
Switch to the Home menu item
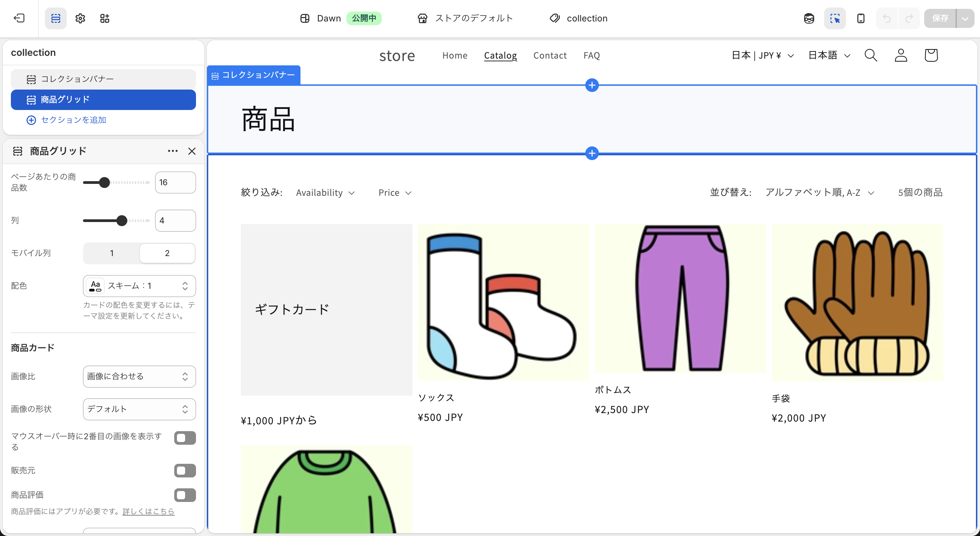[x=455, y=55]
